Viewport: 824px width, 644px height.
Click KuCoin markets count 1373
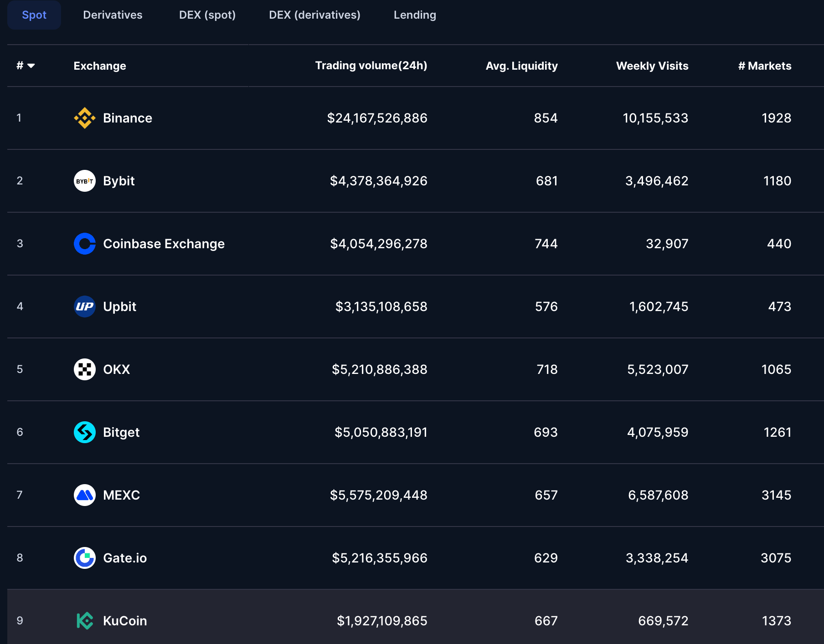coord(777,621)
